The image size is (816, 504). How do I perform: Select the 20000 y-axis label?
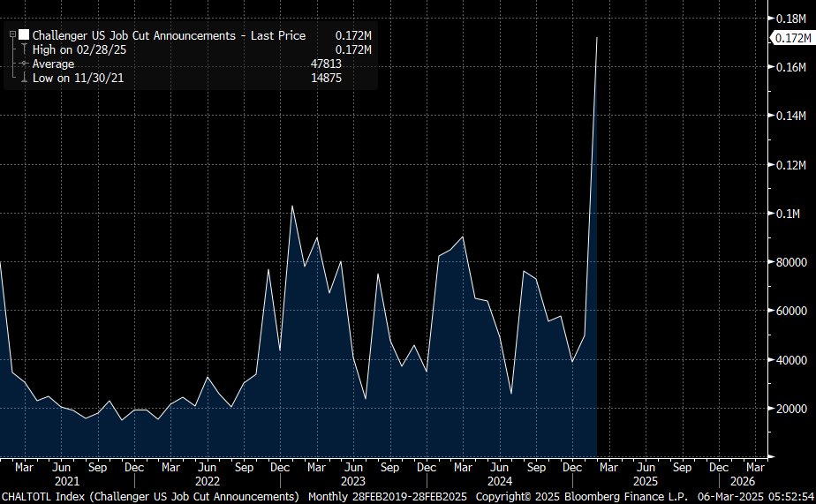(791, 409)
